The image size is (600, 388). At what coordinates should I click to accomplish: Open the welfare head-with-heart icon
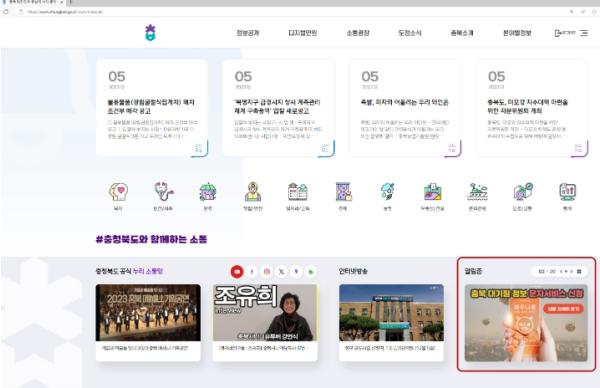pyautogui.click(x=118, y=192)
